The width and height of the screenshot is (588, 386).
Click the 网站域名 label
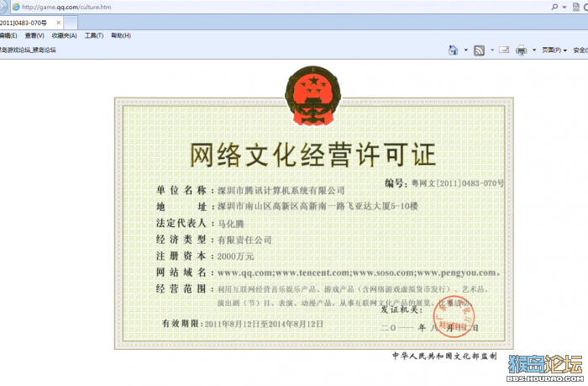tap(181, 272)
